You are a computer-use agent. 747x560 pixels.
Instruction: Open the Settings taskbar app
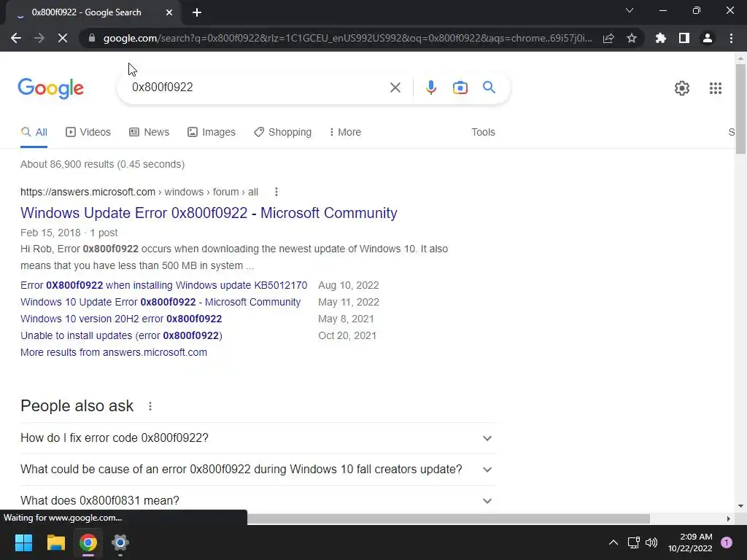coord(120,542)
